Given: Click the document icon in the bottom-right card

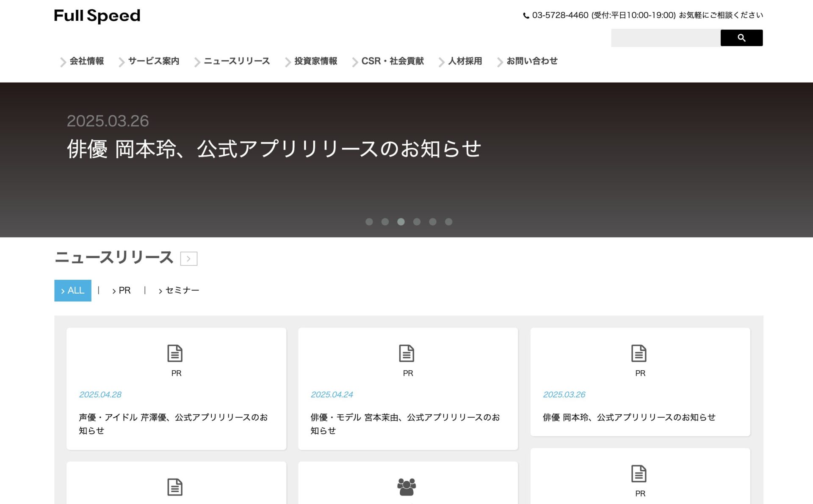Looking at the screenshot, I should 639,474.
